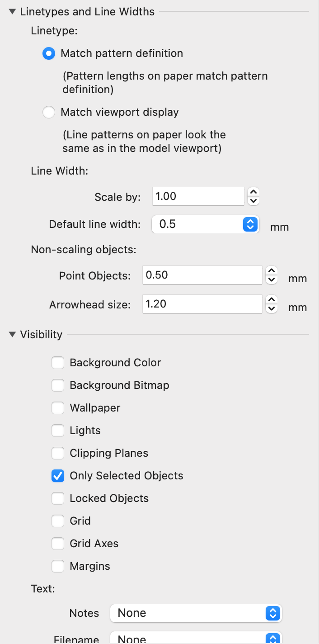Click the Point Objects stepper arrows
The image size is (319, 644).
tap(271, 275)
